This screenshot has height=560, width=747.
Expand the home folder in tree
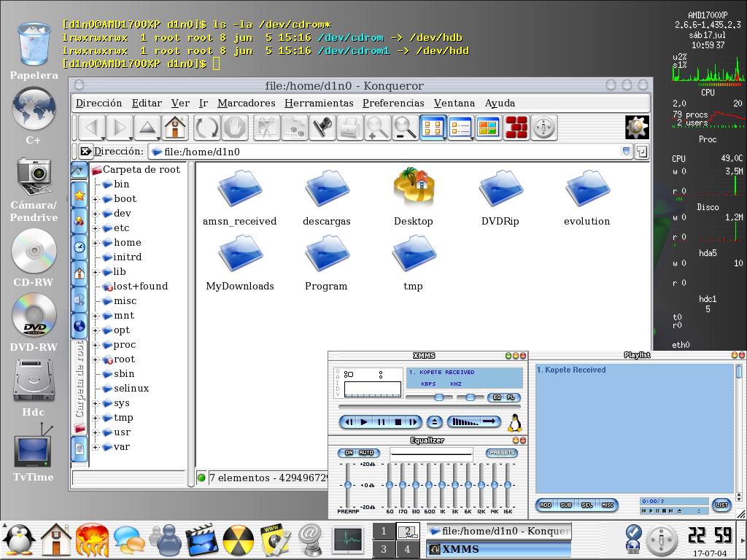[96, 243]
